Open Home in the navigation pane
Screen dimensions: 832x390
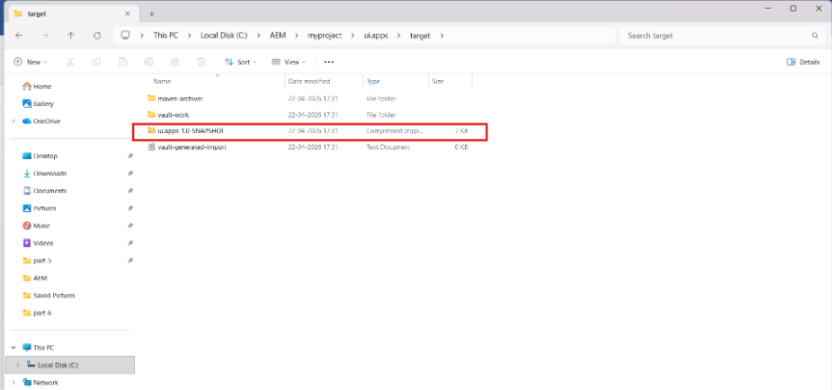tap(37, 86)
